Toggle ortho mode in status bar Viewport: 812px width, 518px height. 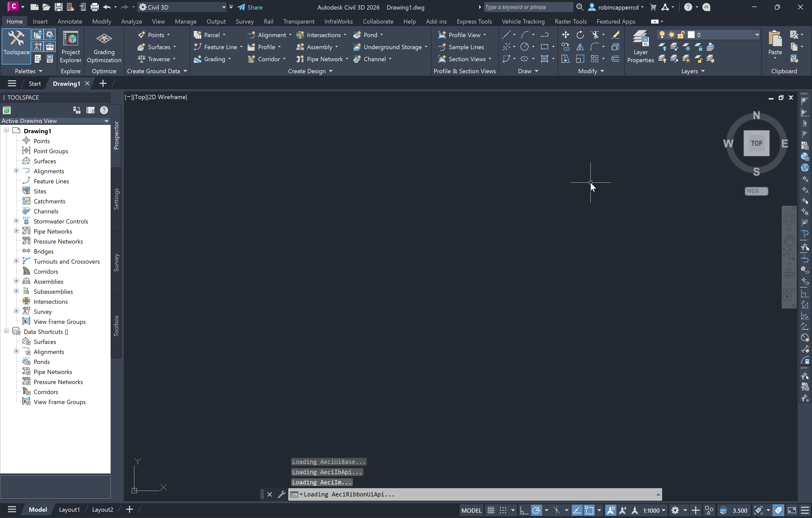pos(524,510)
